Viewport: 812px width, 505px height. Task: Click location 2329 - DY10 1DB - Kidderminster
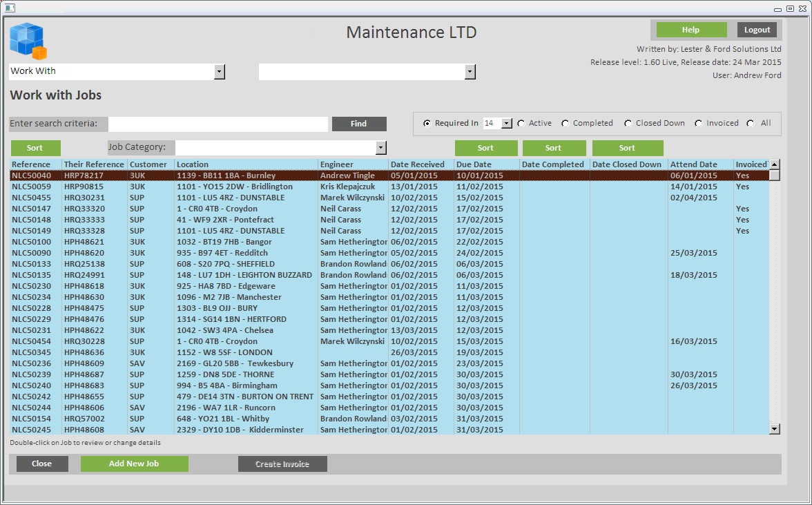coord(240,430)
